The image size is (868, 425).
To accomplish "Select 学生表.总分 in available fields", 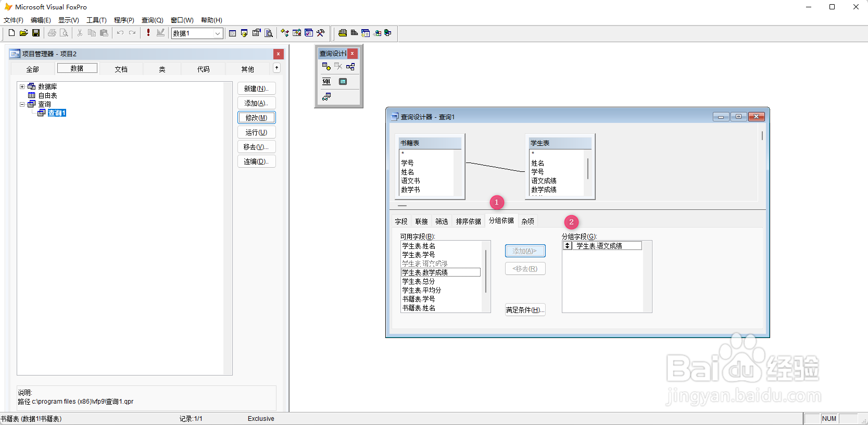I will click(x=441, y=281).
